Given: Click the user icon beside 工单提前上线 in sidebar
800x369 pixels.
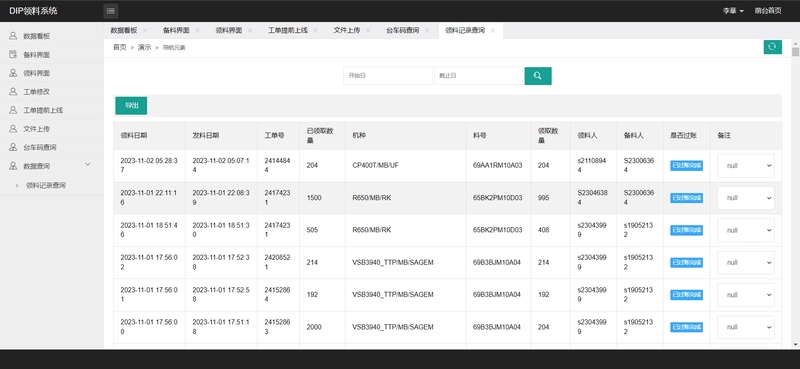Looking at the screenshot, I should tap(13, 110).
